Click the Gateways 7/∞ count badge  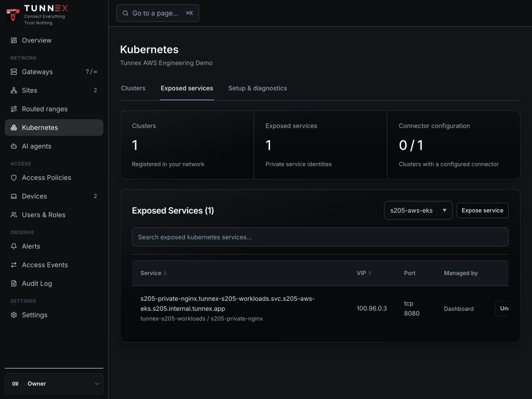click(x=91, y=72)
